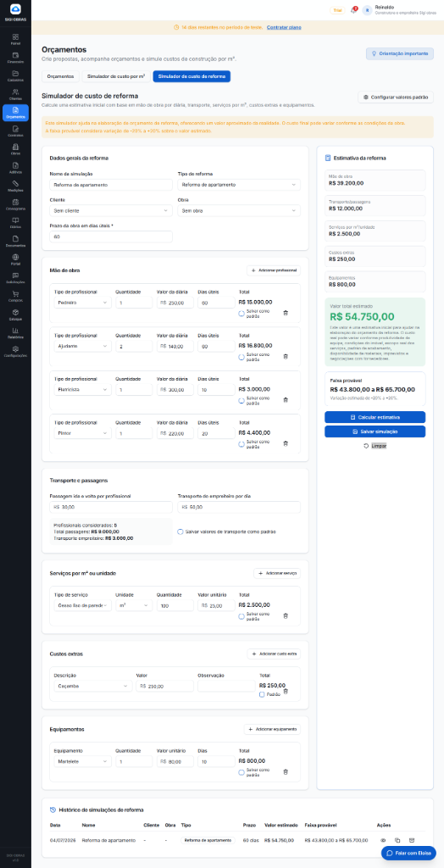The width and height of the screenshot is (444, 868).
Task: Toggle Salvar como padrão for Gesso service
Action: pyautogui.click(x=241, y=616)
